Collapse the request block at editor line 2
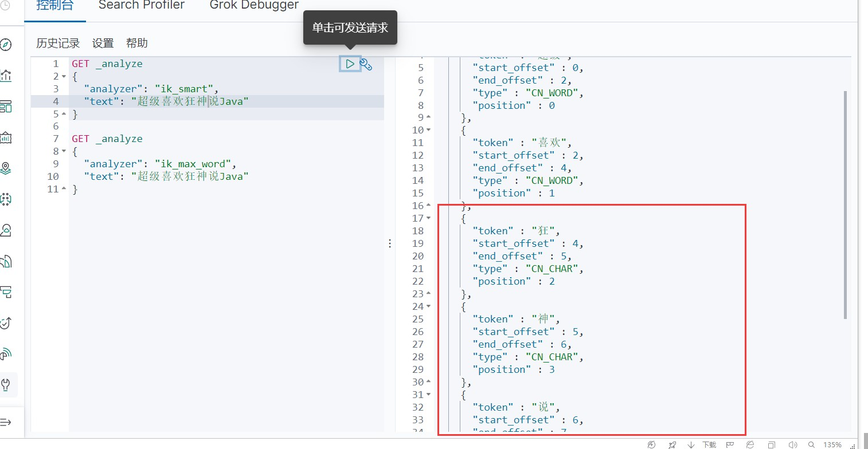This screenshot has height=449, width=868. (64, 77)
